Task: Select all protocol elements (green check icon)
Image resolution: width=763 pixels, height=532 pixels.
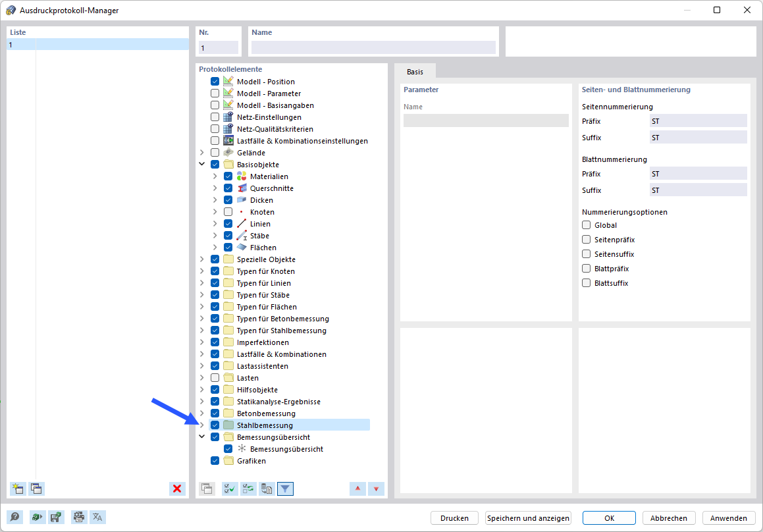Action: coord(230,489)
